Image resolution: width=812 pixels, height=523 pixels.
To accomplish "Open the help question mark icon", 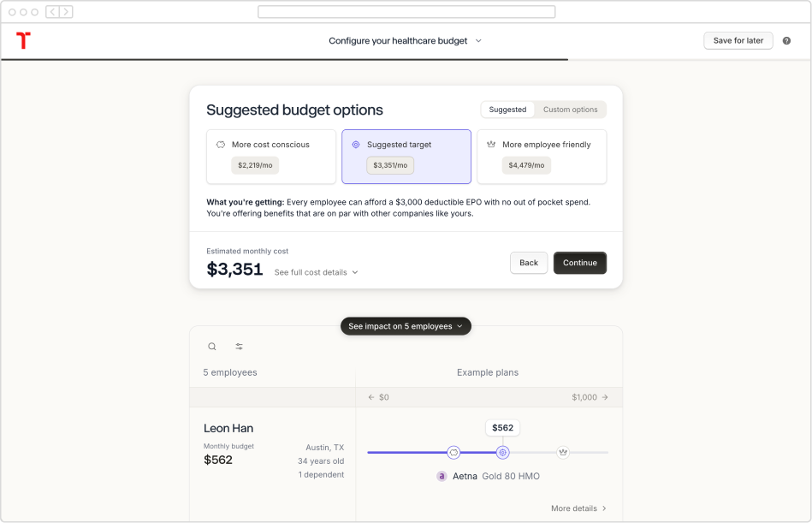I will (x=786, y=41).
